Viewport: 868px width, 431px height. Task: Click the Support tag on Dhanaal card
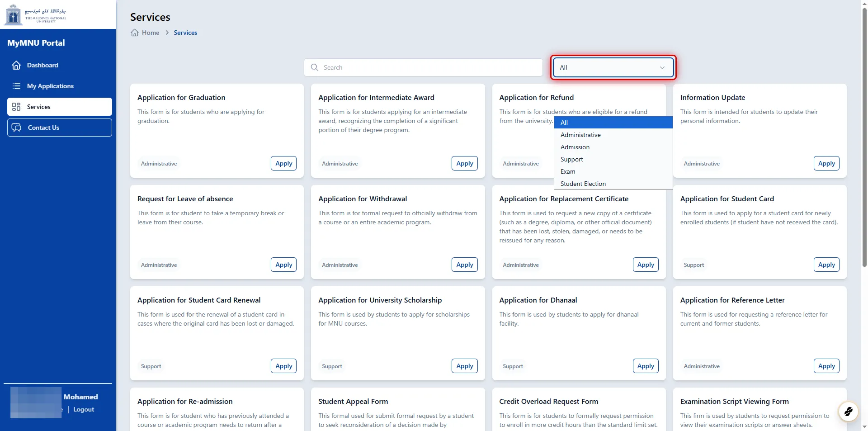513,366
